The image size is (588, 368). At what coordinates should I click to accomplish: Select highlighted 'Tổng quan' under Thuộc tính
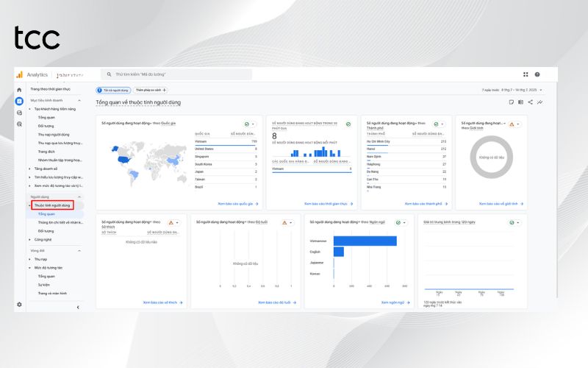46,214
